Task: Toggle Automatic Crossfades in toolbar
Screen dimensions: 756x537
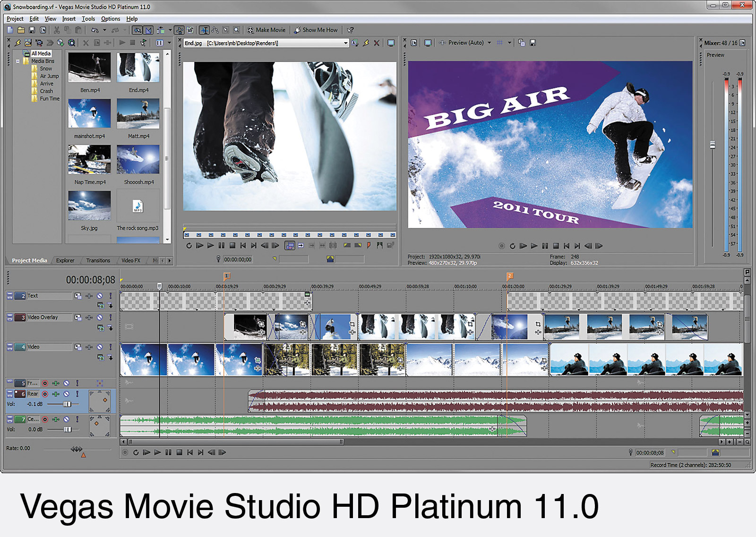Action: 148,30
